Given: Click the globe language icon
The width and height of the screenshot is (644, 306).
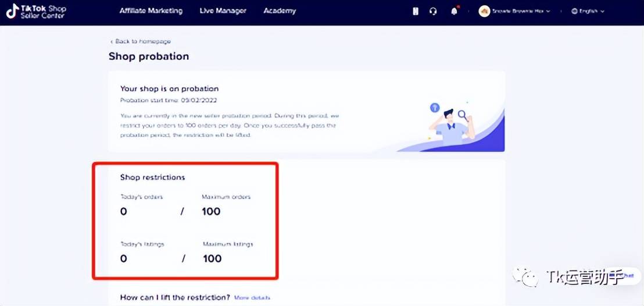Looking at the screenshot, I should pyautogui.click(x=574, y=12).
